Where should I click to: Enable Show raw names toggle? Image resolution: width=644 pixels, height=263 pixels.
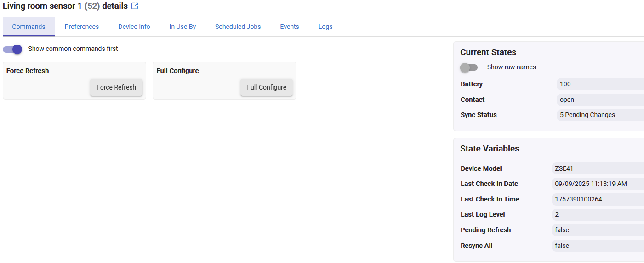[469, 67]
